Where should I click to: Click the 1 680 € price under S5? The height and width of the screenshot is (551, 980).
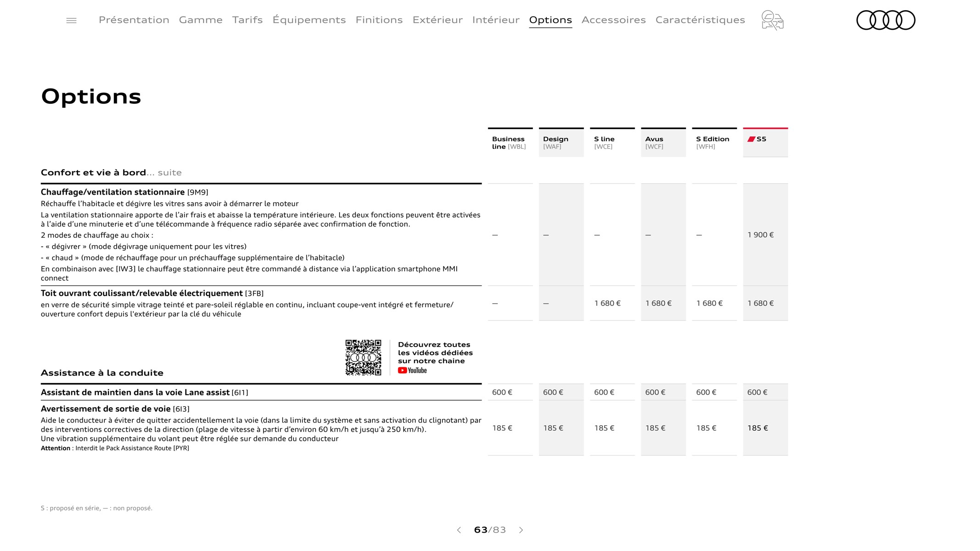(760, 303)
